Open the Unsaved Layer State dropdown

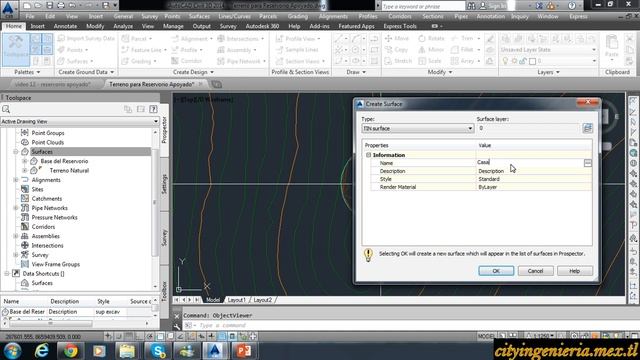pos(548,50)
